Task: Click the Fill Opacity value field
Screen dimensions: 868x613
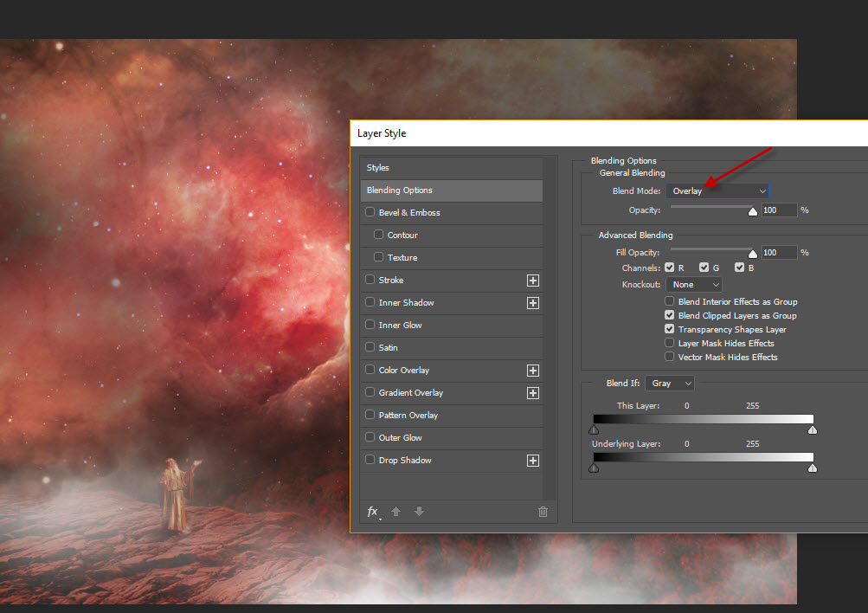Action: [778, 253]
